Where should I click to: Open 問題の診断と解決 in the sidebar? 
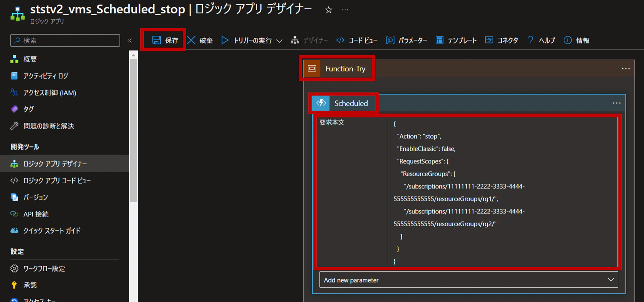click(x=64, y=126)
